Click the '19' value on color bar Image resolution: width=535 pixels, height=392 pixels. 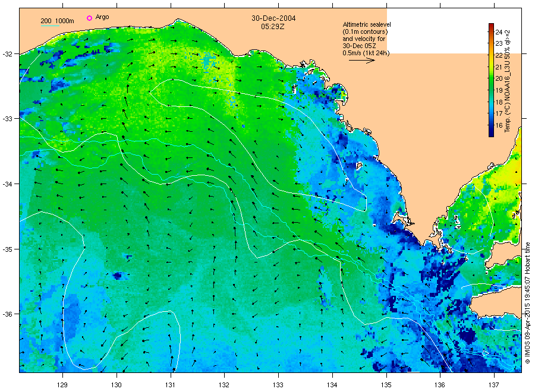[499, 90]
